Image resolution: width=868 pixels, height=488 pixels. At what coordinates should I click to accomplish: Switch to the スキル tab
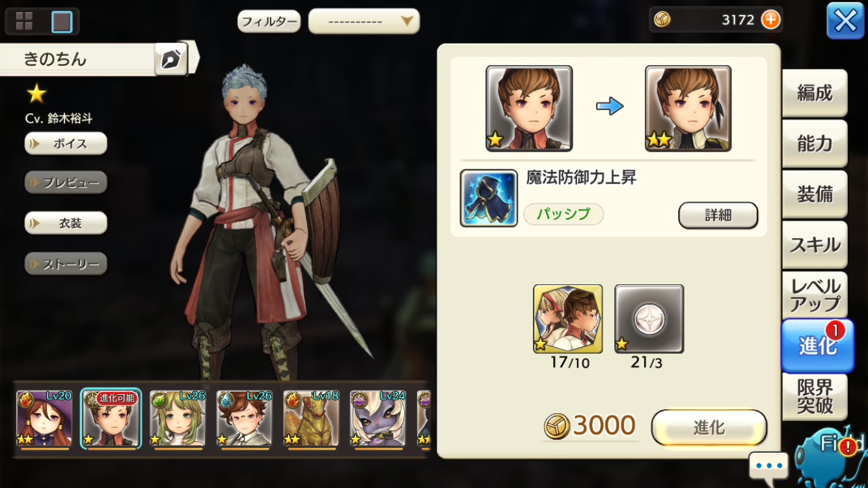(815, 245)
